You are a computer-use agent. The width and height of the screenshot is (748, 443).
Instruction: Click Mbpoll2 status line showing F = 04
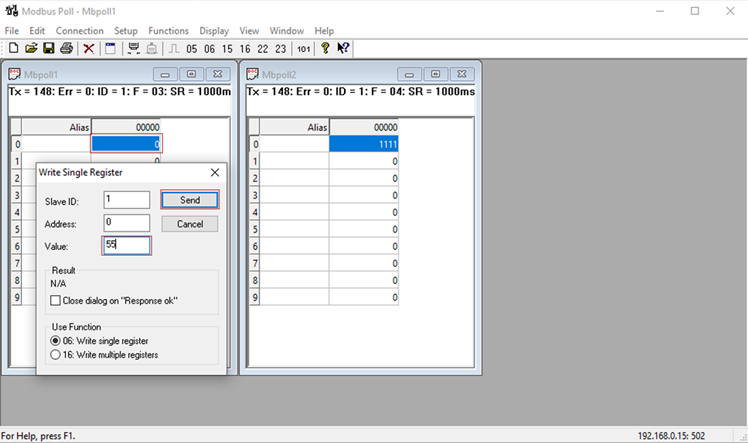coord(361,91)
